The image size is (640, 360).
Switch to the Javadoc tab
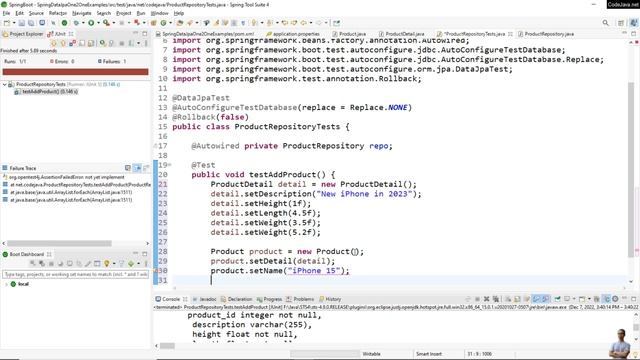[204, 299]
